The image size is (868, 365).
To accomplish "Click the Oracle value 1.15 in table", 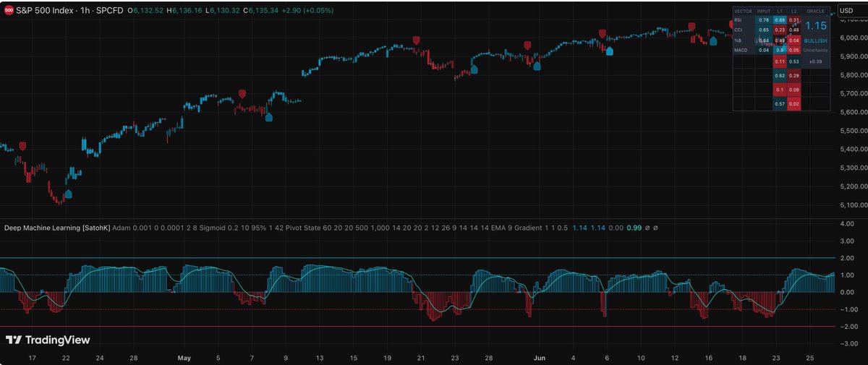I will 815,26.
